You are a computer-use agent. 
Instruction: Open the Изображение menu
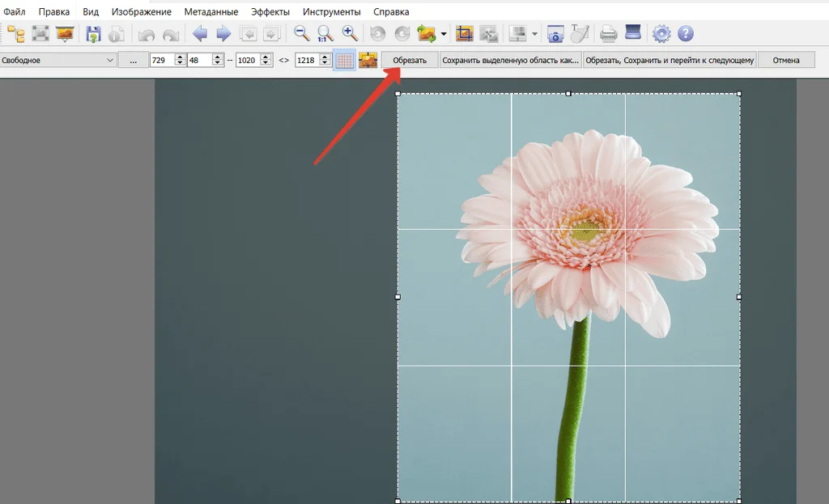tap(142, 12)
